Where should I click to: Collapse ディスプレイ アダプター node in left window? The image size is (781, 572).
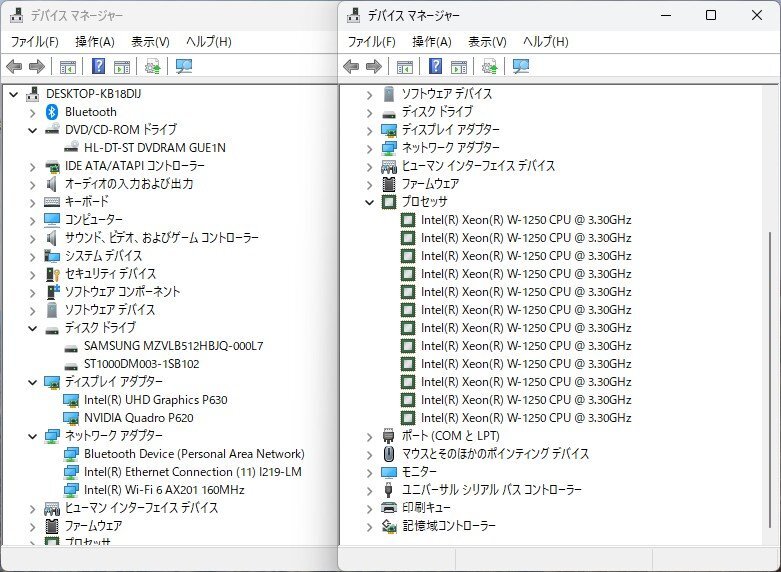click(33, 382)
